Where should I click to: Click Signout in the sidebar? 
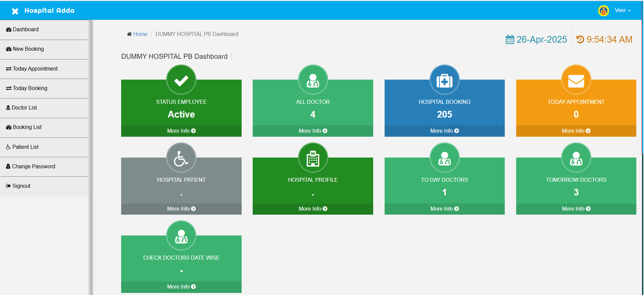21,186
